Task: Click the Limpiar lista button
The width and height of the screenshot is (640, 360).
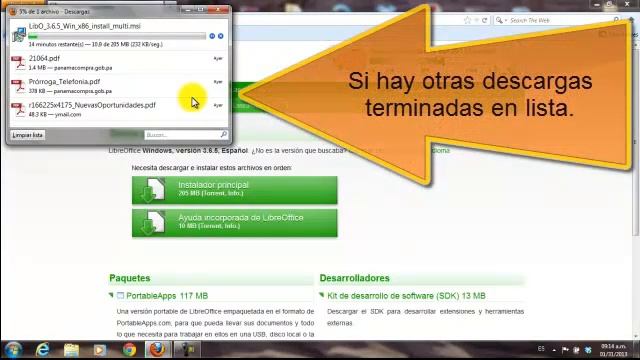Action: click(x=27, y=135)
